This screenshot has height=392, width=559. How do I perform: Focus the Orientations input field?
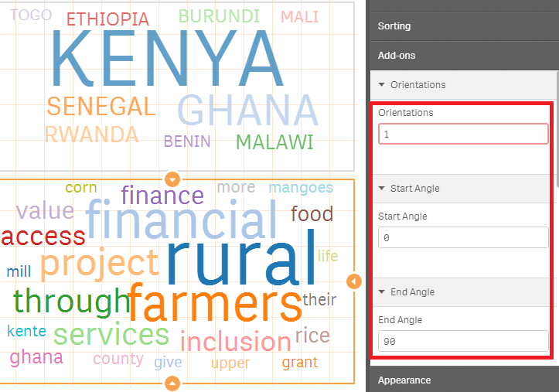point(463,134)
